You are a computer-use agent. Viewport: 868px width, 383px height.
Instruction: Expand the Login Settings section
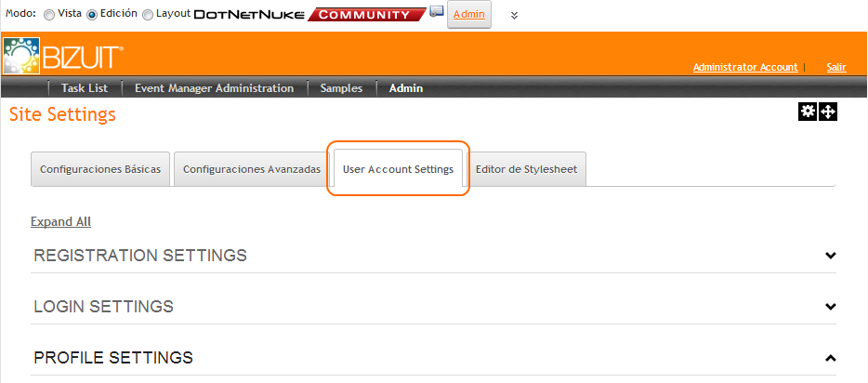point(831,307)
